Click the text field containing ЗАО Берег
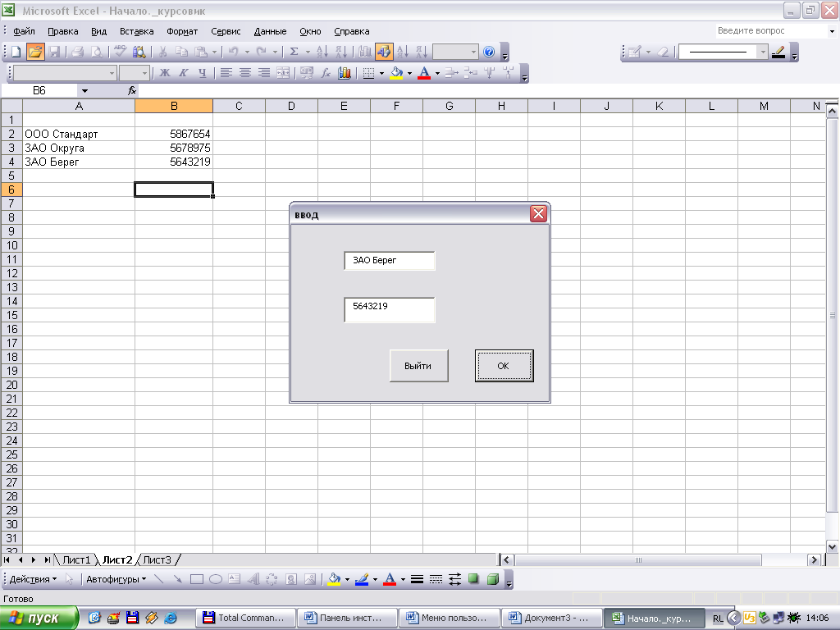 (390, 261)
